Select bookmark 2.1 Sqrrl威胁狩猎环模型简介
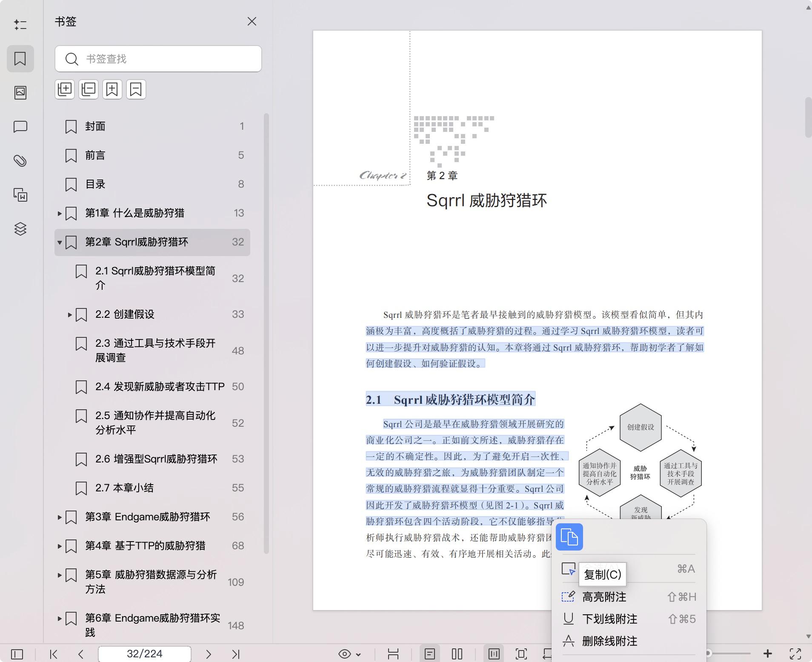 (x=152, y=278)
